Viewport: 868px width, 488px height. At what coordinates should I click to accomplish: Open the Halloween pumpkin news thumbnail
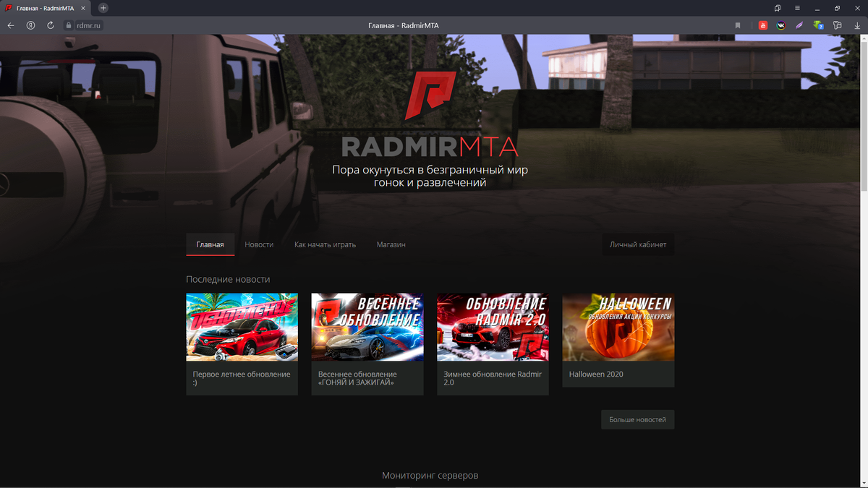click(x=618, y=327)
